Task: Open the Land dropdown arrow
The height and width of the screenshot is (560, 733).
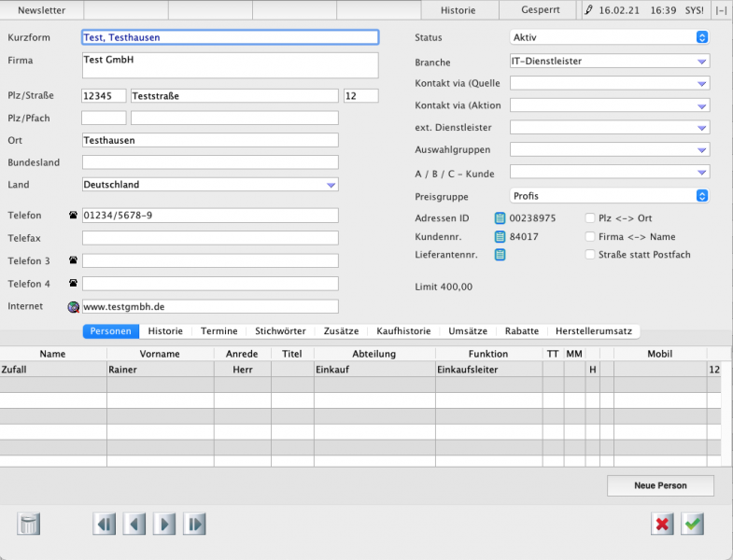Action: [x=331, y=185]
